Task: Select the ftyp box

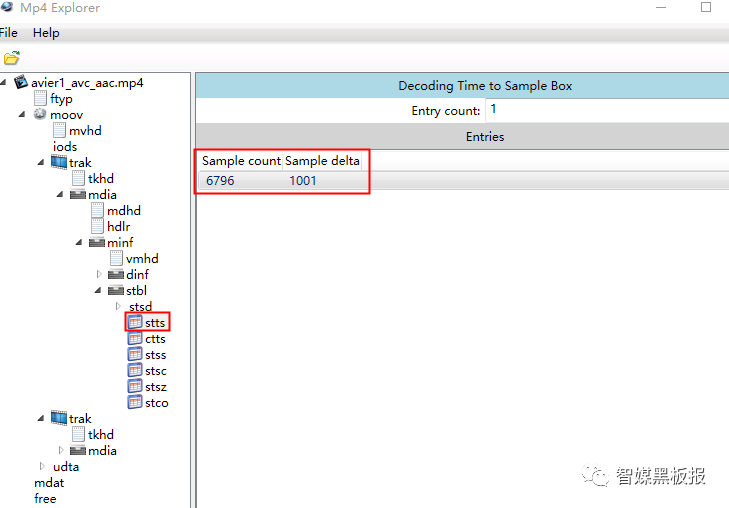Action: point(61,99)
